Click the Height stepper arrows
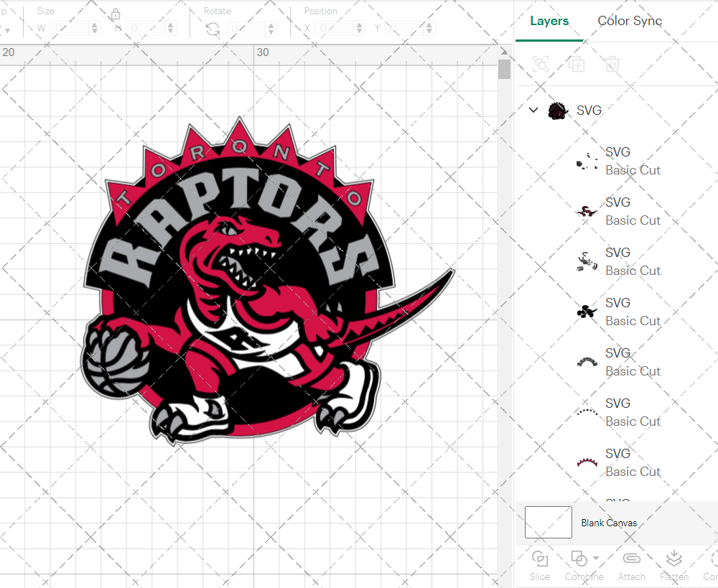Screen dimensions: 718x588 click(x=171, y=29)
